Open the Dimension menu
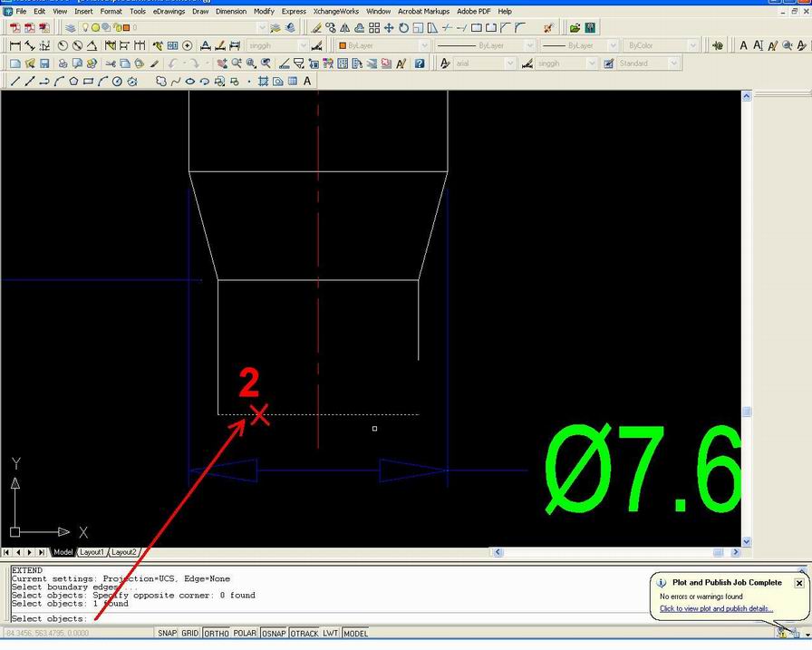812x650 pixels. [231, 11]
